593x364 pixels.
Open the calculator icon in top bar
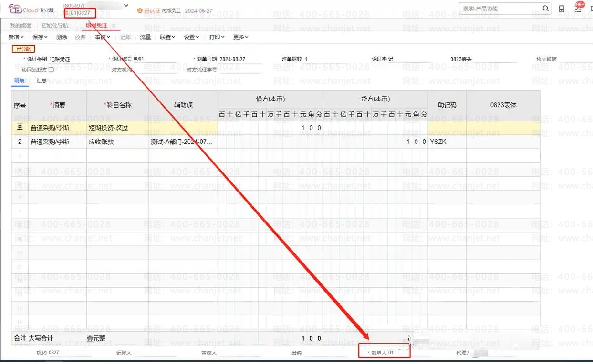click(562, 9)
